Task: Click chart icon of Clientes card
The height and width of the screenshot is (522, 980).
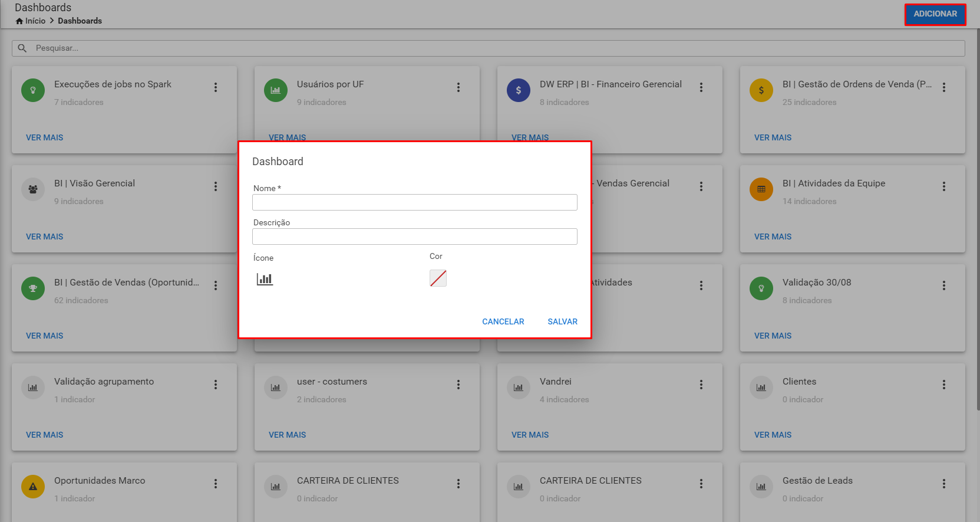Action: (761, 388)
